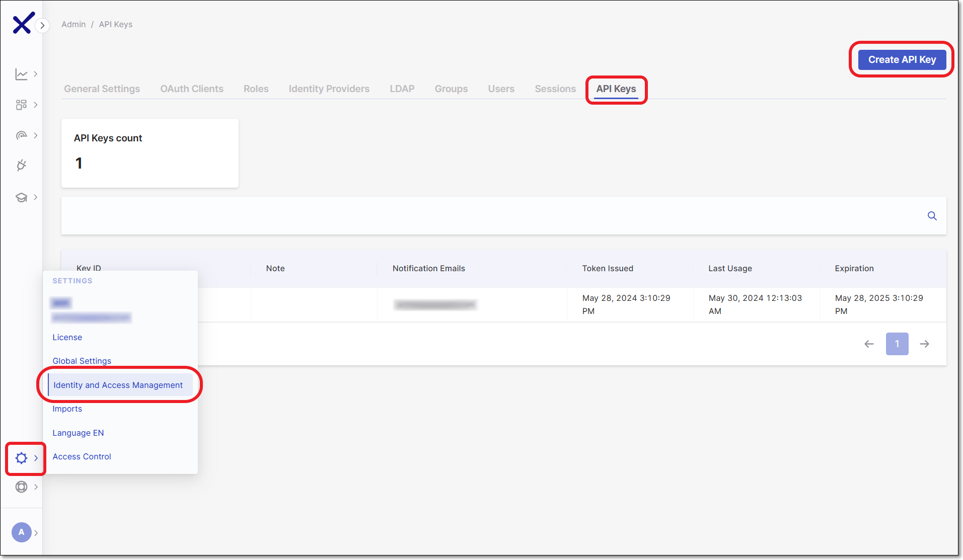Screen dimensions: 963x560
Task: Open the Users tab
Action: click(501, 89)
